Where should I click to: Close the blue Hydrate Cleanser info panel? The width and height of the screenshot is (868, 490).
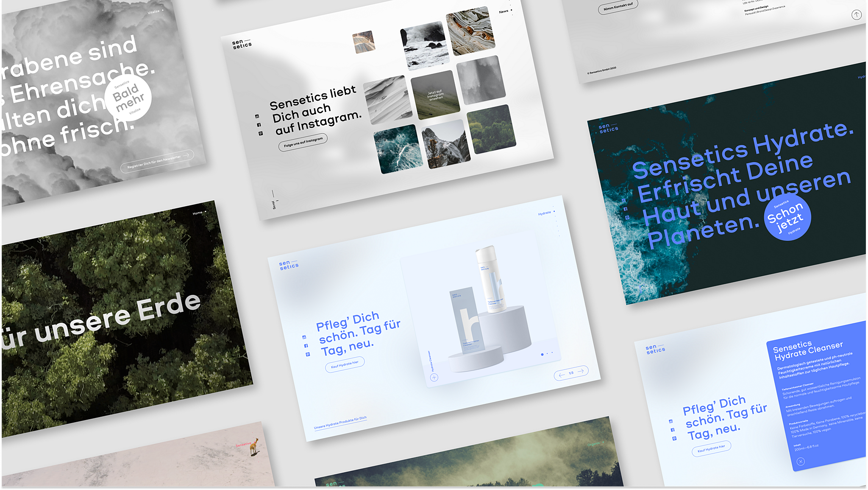pyautogui.click(x=801, y=462)
